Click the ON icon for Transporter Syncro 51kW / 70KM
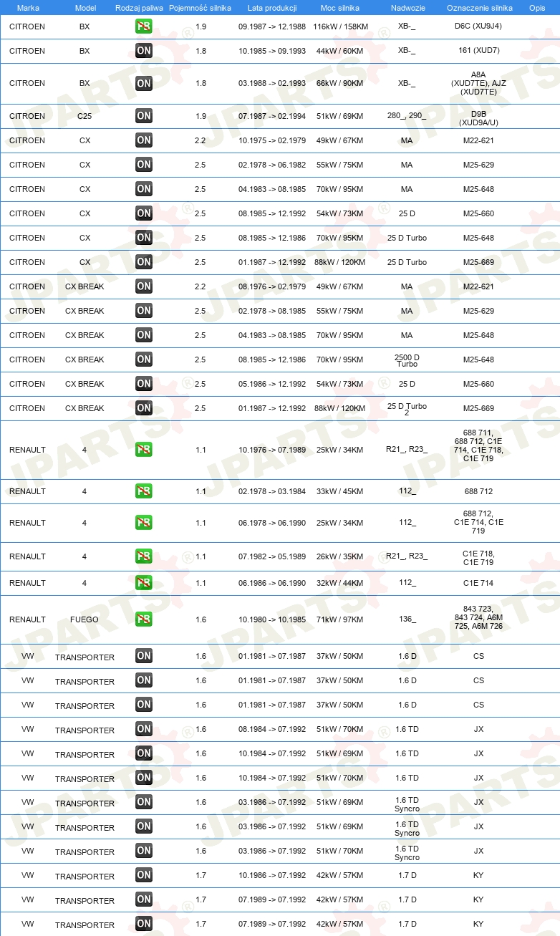Viewport: 560px width, 936px height. pyautogui.click(x=144, y=851)
